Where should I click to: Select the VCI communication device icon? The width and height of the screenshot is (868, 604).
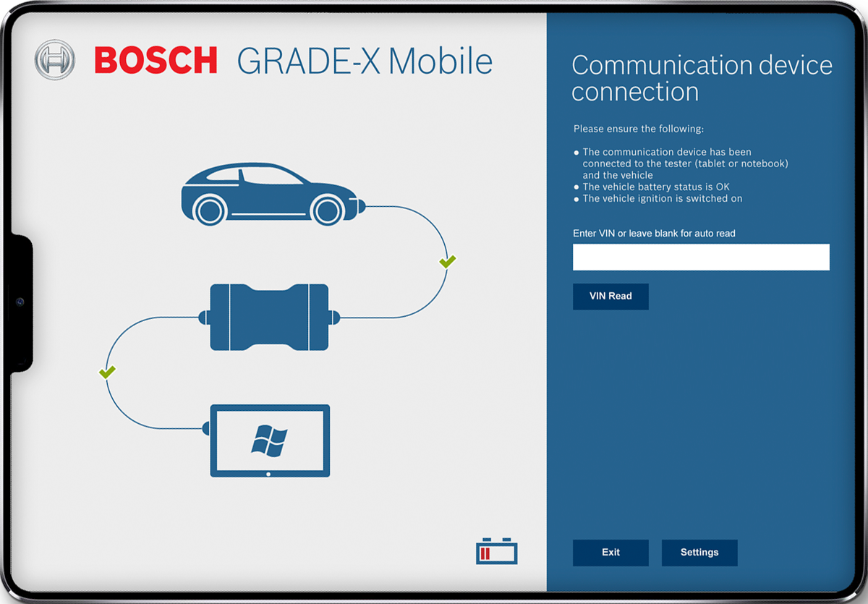click(269, 316)
